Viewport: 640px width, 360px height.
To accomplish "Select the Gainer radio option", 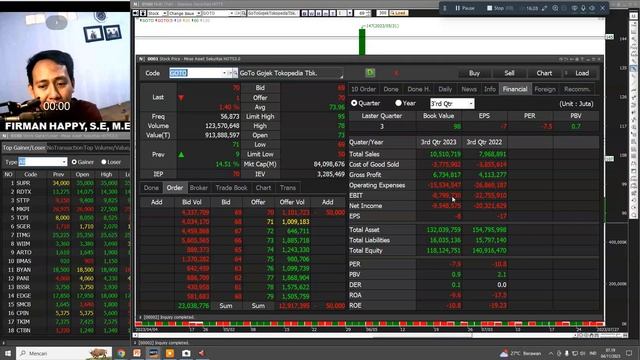I will (74, 162).
